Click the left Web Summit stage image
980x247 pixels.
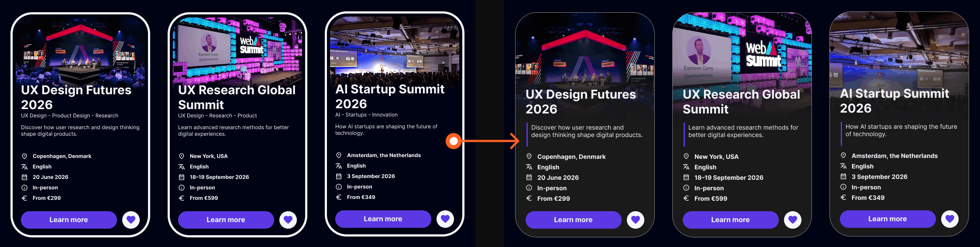[x=237, y=50]
